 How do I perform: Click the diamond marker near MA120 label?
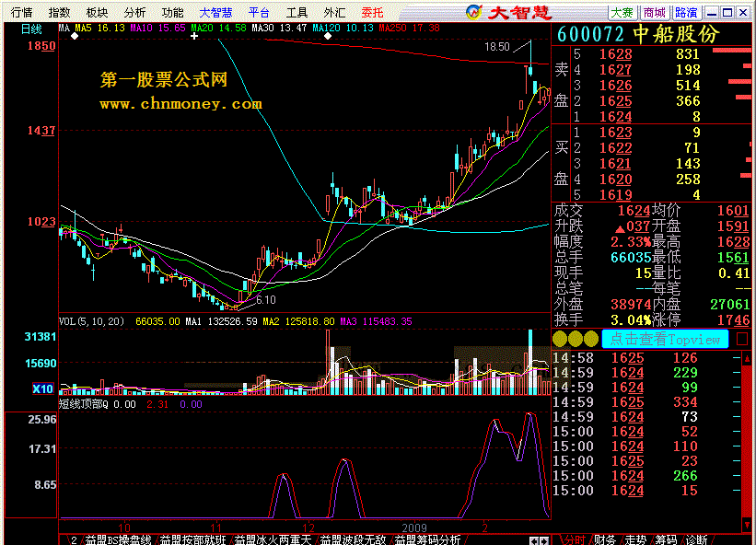[x=328, y=36]
